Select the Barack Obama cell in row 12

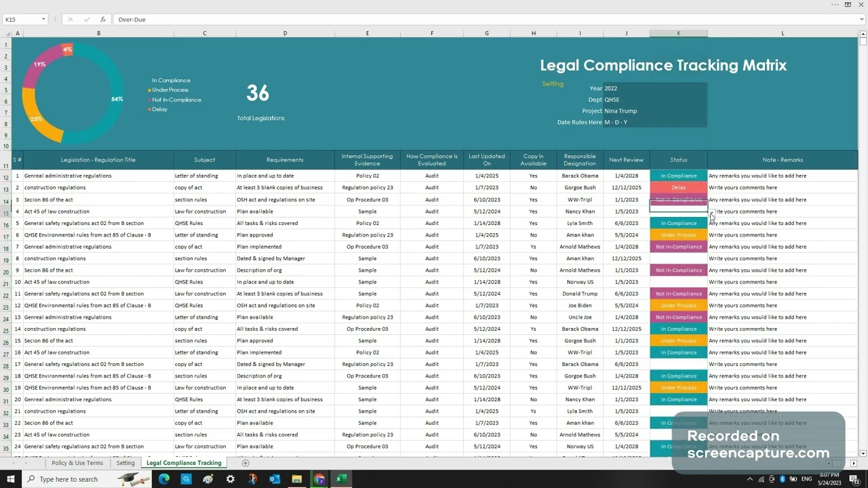(x=580, y=176)
